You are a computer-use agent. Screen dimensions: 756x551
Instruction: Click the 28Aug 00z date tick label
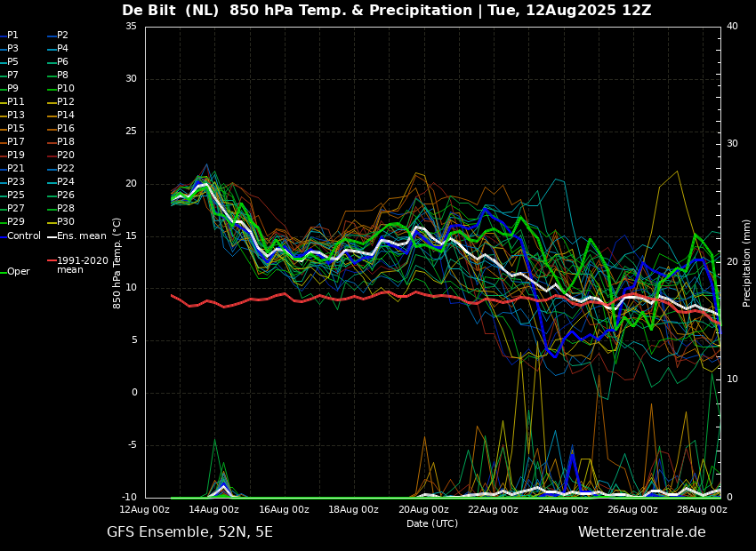coord(702,510)
